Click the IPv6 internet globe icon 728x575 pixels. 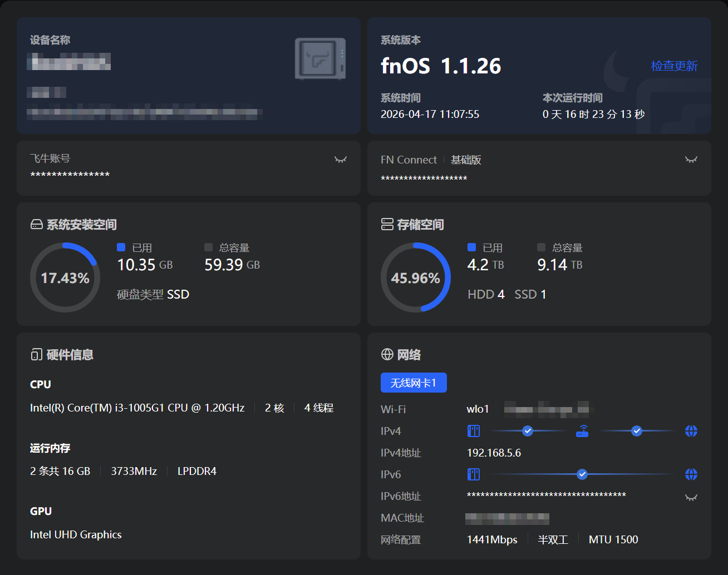[x=691, y=474]
